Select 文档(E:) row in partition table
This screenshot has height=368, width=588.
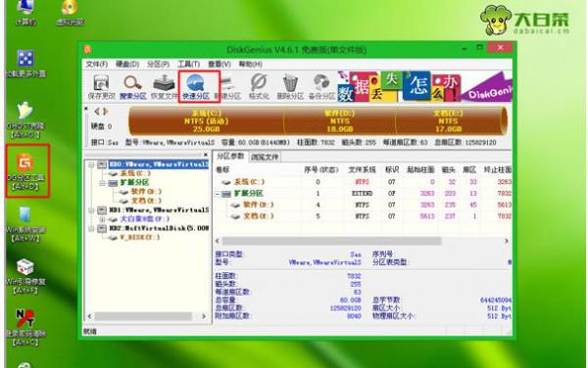pyautogui.click(x=364, y=216)
